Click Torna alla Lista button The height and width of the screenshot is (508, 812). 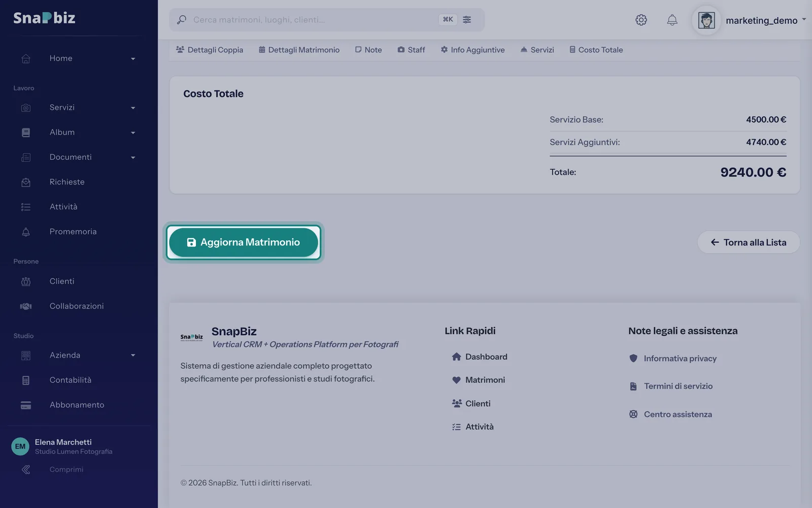(749, 242)
